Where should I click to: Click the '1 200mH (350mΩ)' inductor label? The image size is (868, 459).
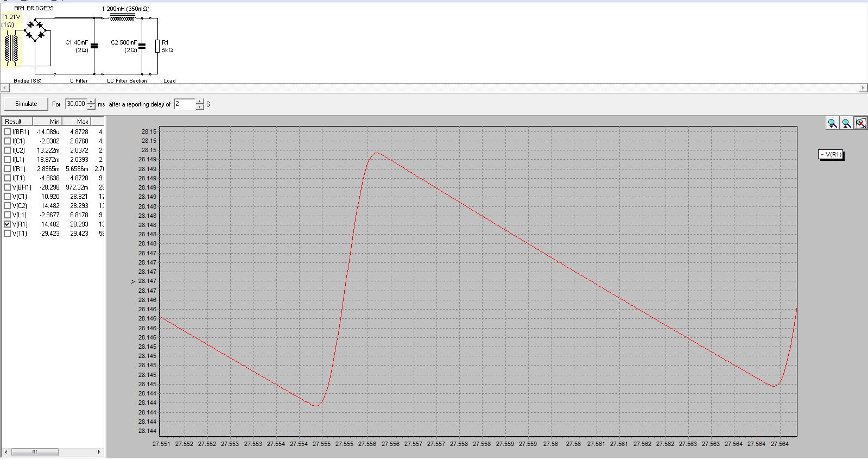[125, 9]
